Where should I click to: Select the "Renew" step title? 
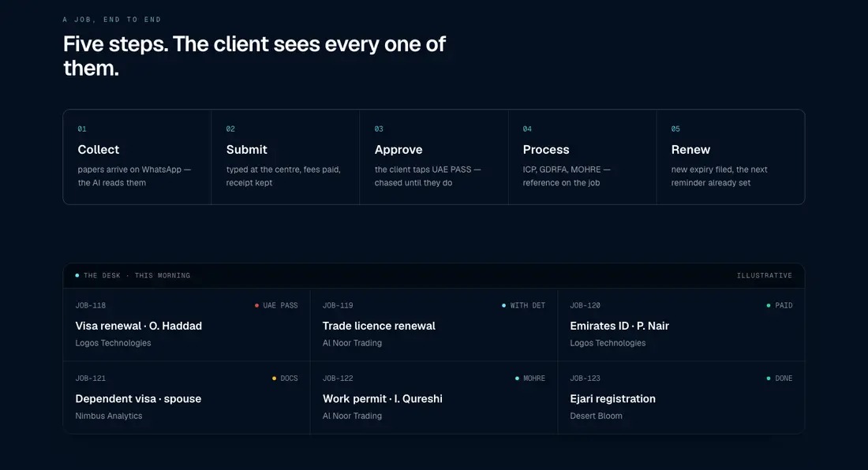point(691,149)
